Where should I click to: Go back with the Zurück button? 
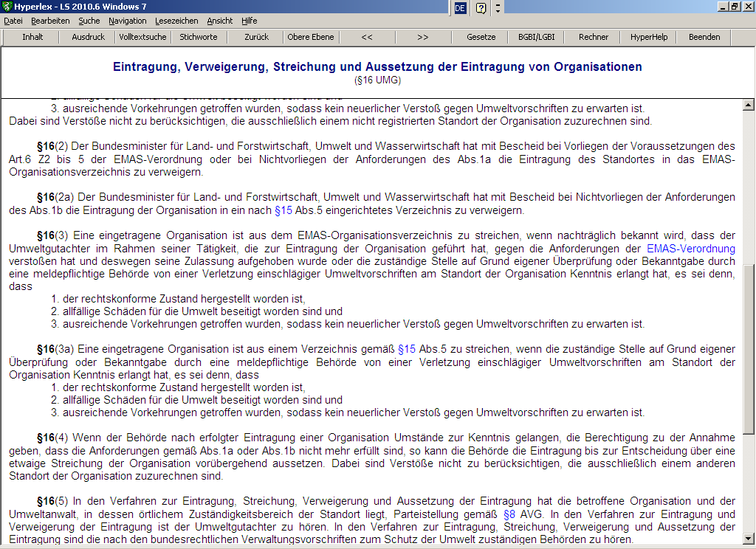(256, 37)
